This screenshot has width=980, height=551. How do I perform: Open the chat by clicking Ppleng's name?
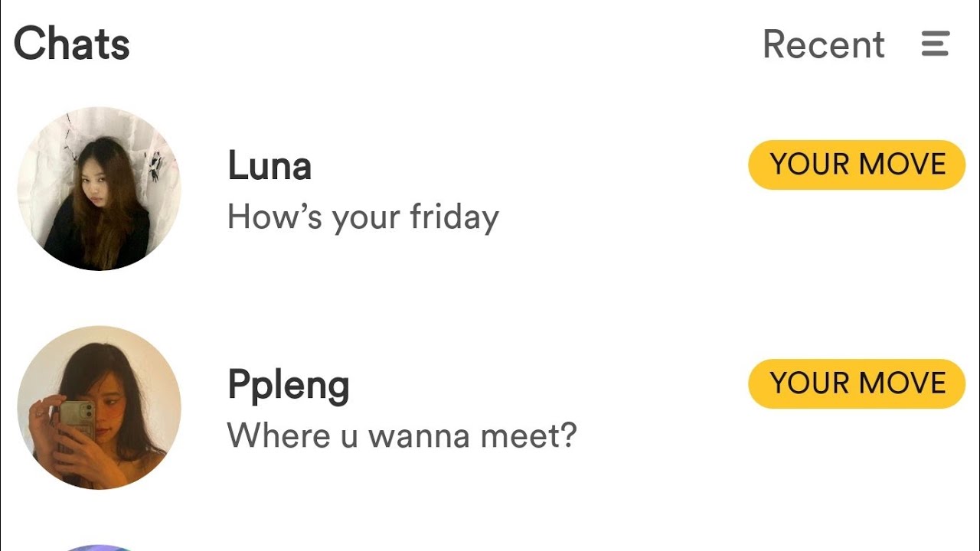288,386
